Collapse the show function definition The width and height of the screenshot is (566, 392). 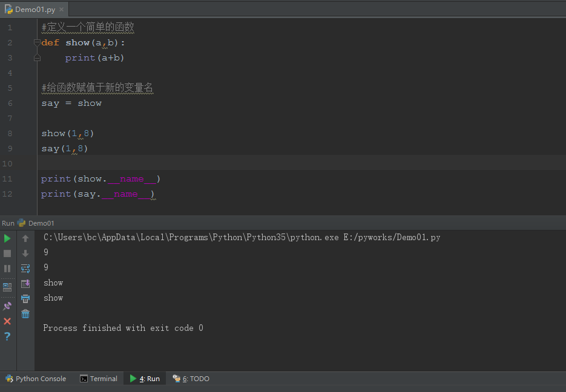pyautogui.click(x=36, y=42)
